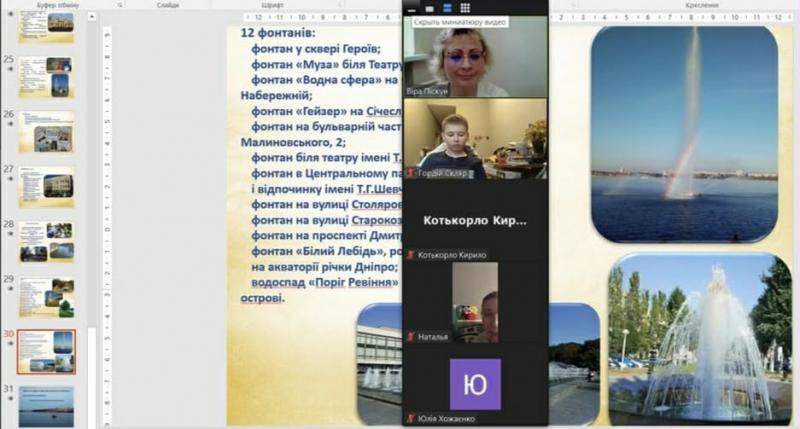
Task: Click the purple Ю avatar tile
Action: coord(475,384)
